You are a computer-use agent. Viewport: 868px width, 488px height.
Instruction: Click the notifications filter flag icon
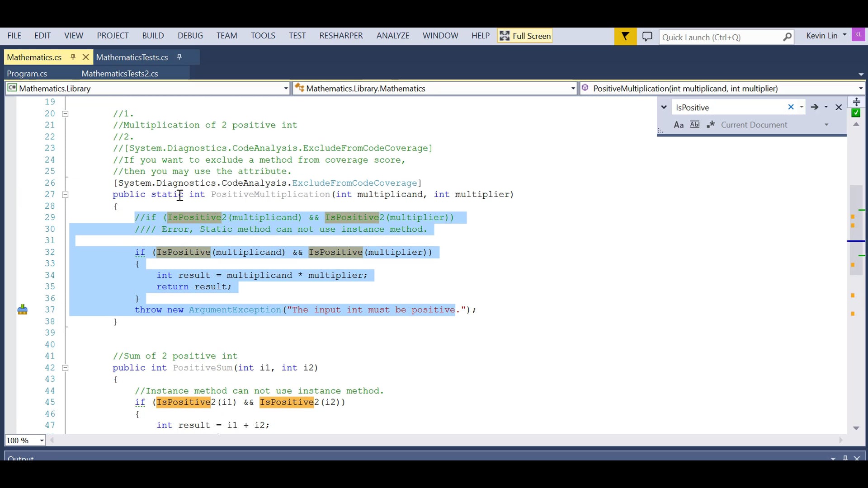tap(625, 36)
